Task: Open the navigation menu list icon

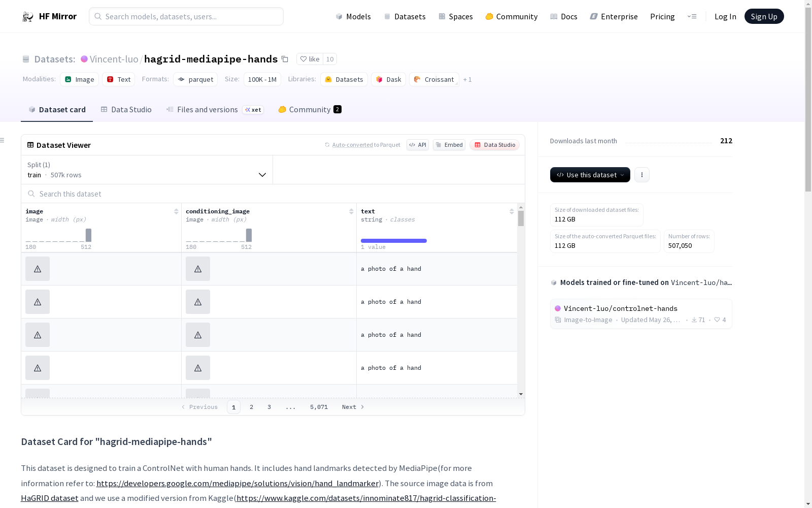Action: (x=692, y=17)
